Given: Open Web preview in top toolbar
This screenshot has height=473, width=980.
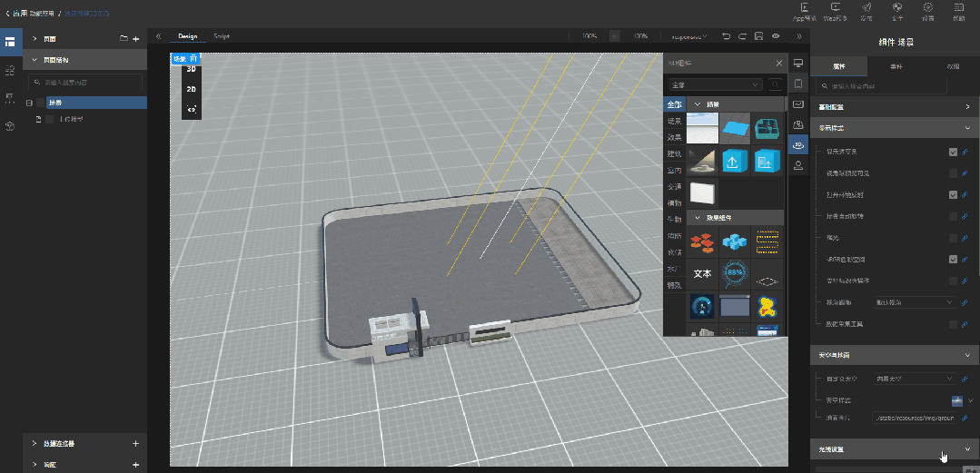Looking at the screenshot, I should click(x=835, y=11).
